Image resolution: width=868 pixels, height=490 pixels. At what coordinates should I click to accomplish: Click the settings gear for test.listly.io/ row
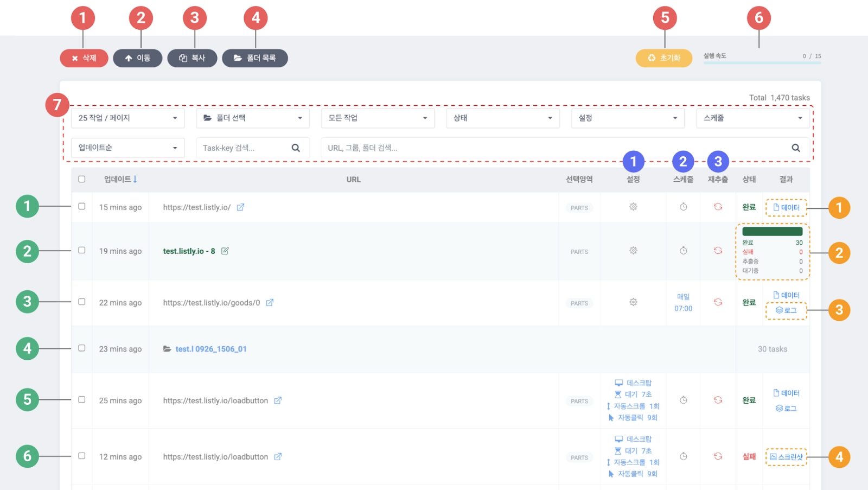tap(633, 207)
